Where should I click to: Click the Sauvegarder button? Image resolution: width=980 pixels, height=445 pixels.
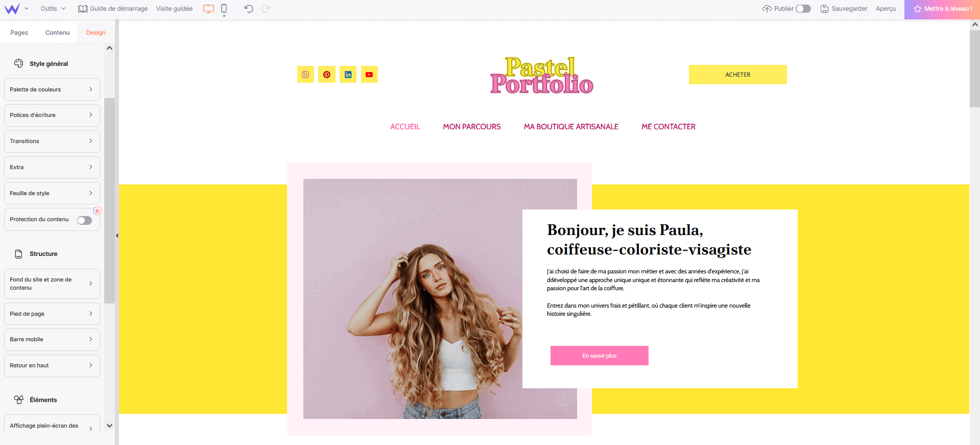(x=844, y=9)
